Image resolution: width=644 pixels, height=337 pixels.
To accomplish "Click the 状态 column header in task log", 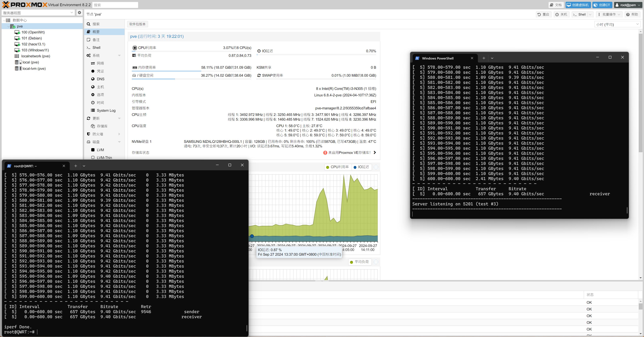I will click(611, 295).
